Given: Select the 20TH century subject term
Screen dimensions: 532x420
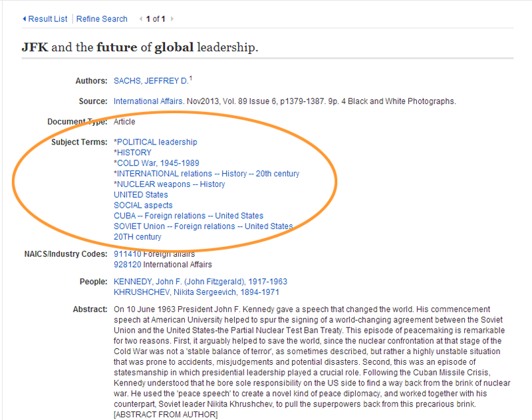Looking at the screenshot, I should 138,237.
